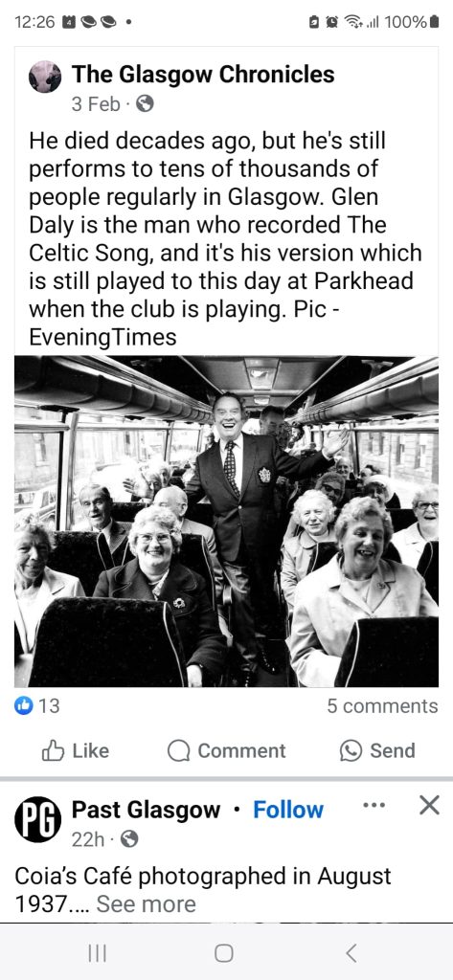This screenshot has width=453, height=980.
Task: Open the 5 comments link
Action: 382,705
